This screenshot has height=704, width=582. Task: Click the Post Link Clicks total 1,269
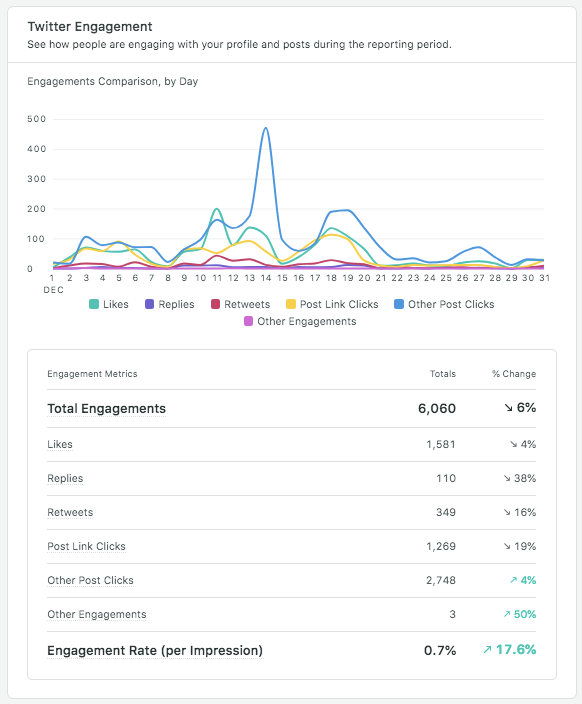(x=441, y=546)
